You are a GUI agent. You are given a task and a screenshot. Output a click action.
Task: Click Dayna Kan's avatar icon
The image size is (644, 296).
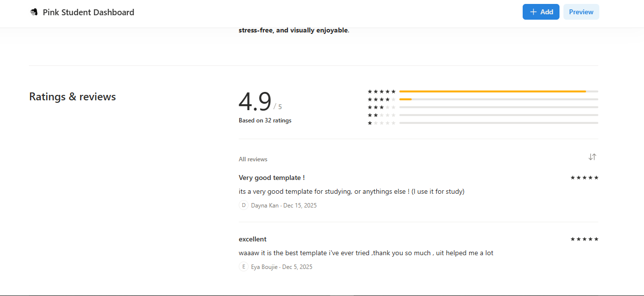pyautogui.click(x=243, y=206)
